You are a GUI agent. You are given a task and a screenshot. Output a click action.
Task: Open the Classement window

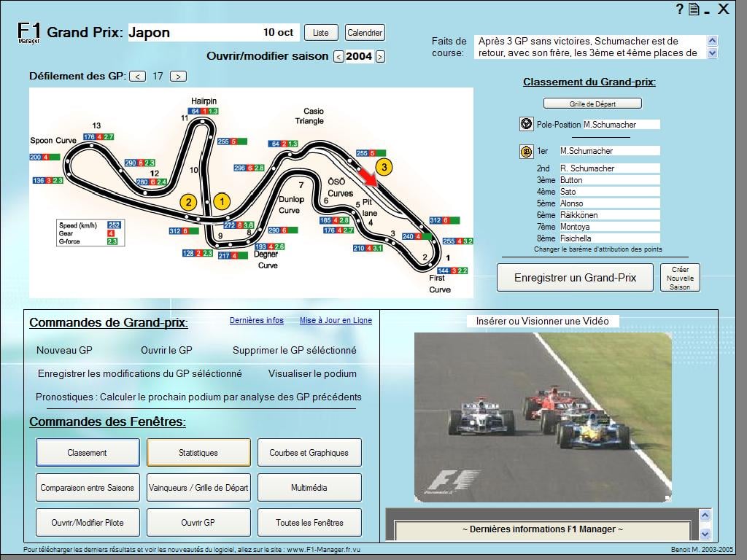pos(88,453)
